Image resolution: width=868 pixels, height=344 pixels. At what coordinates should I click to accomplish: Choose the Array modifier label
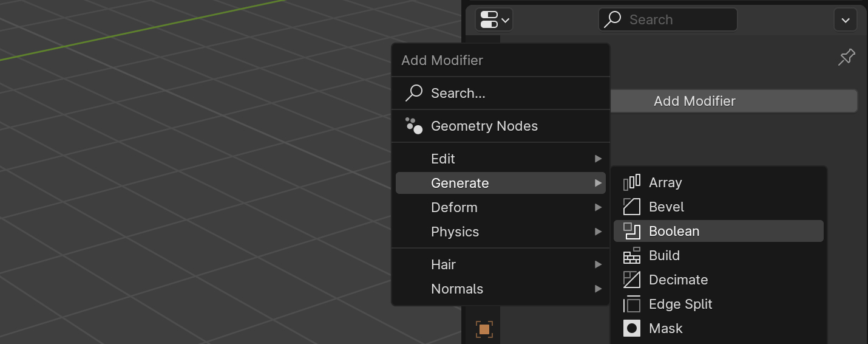tap(665, 182)
